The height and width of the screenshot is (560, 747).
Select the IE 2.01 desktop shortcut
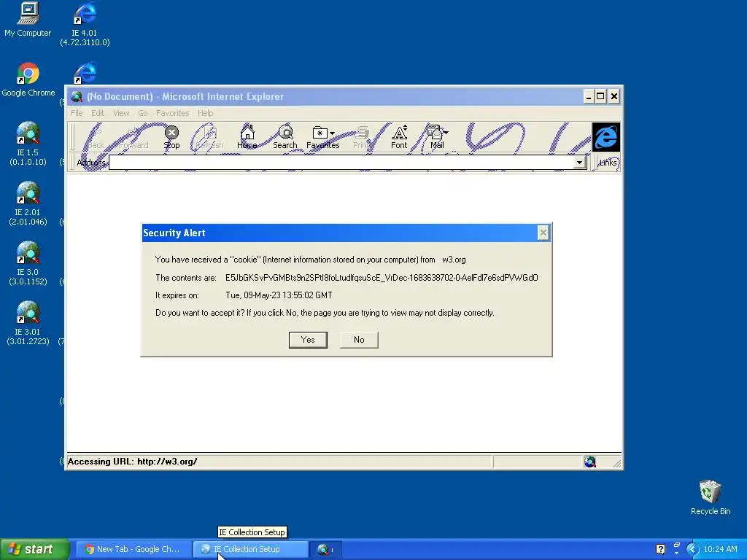coord(28,203)
